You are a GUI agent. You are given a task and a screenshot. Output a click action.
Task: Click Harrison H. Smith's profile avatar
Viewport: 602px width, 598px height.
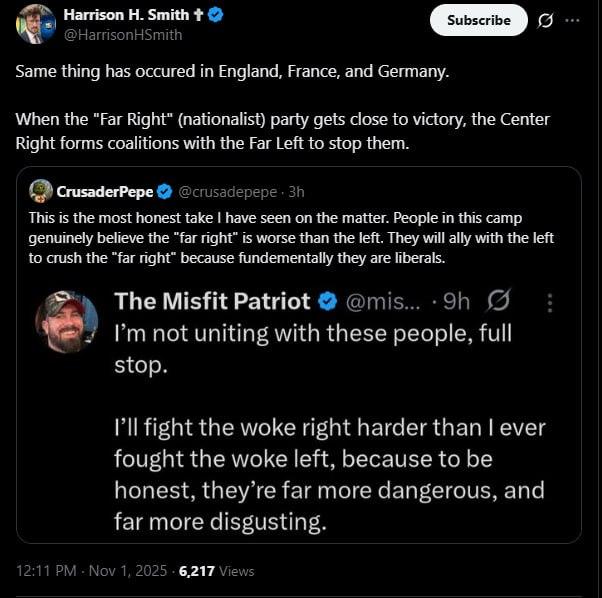pos(34,24)
